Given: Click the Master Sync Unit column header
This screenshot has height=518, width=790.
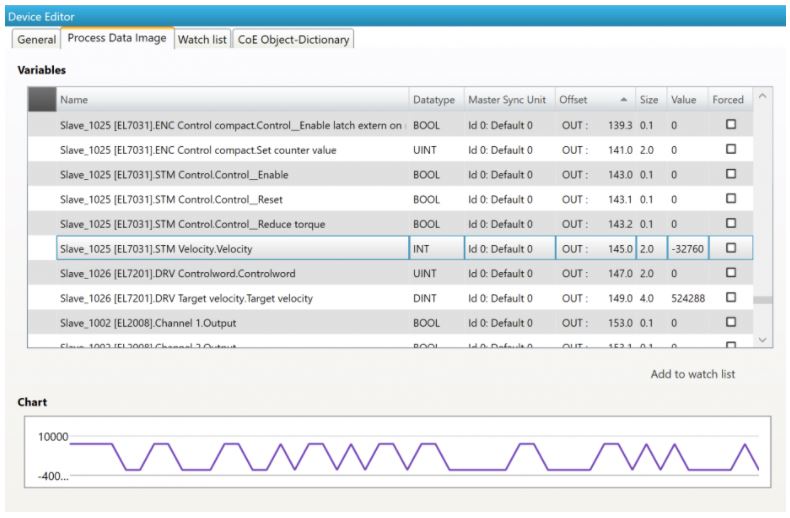Looking at the screenshot, I should pos(507,101).
